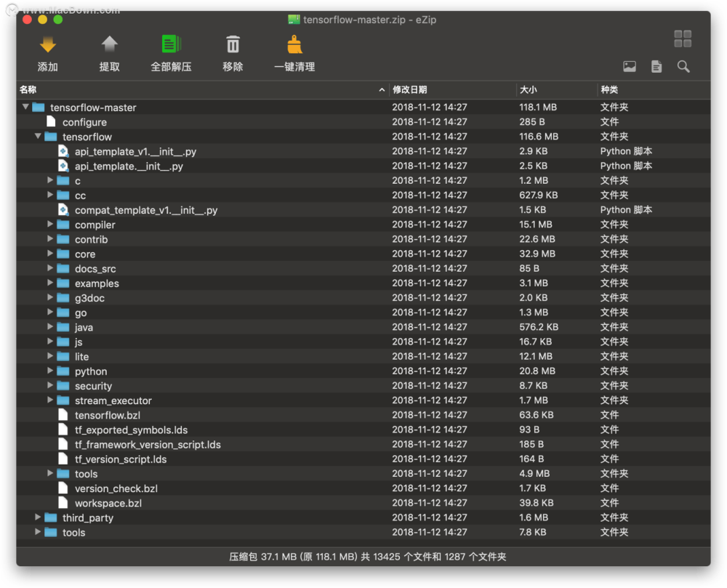Select the tf_framework_version_script.lds file icon
This screenshot has height=588, width=727.
coord(63,444)
